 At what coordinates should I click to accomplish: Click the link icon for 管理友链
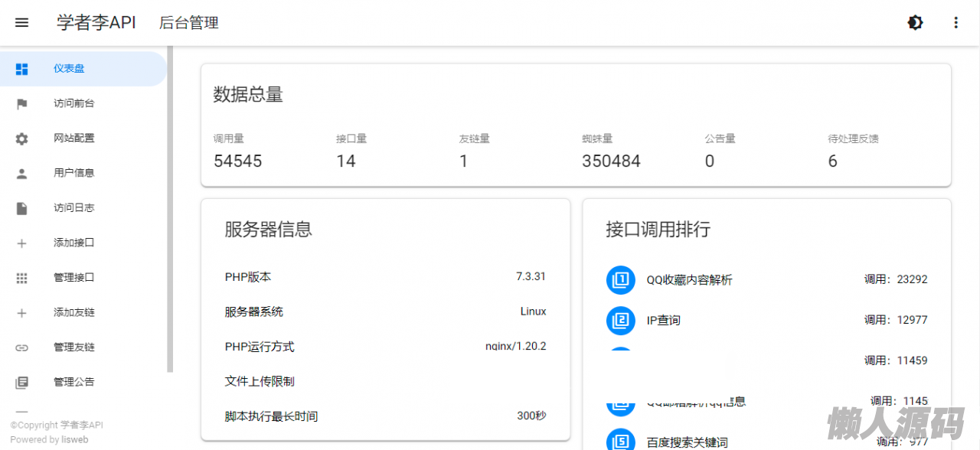(x=21, y=347)
